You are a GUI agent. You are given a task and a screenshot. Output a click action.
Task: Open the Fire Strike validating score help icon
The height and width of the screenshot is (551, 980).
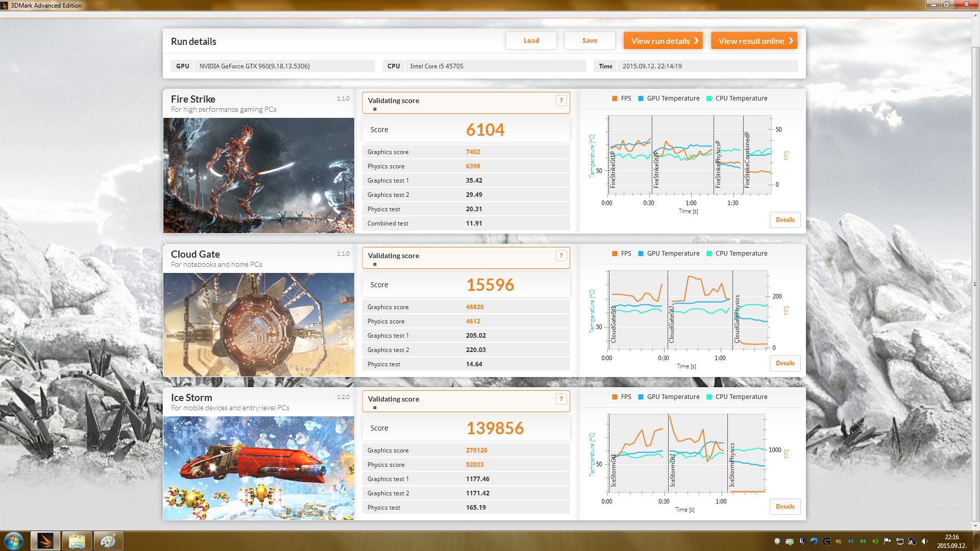[x=561, y=101]
